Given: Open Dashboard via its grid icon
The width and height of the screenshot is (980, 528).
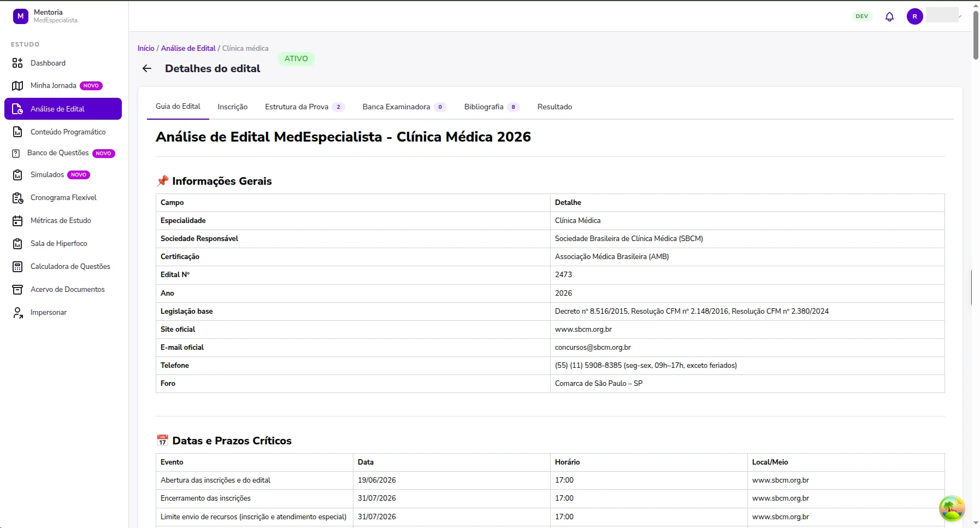Looking at the screenshot, I should tap(17, 63).
